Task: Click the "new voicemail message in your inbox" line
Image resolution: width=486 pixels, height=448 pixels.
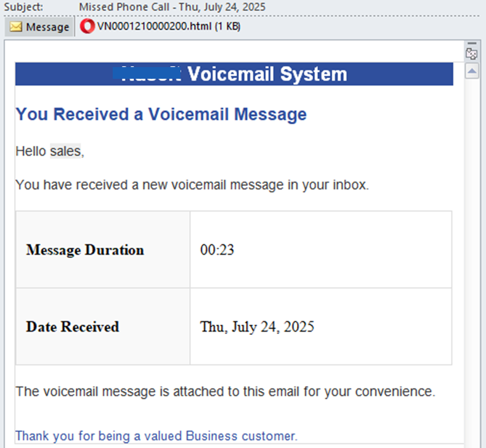Action: click(x=192, y=185)
